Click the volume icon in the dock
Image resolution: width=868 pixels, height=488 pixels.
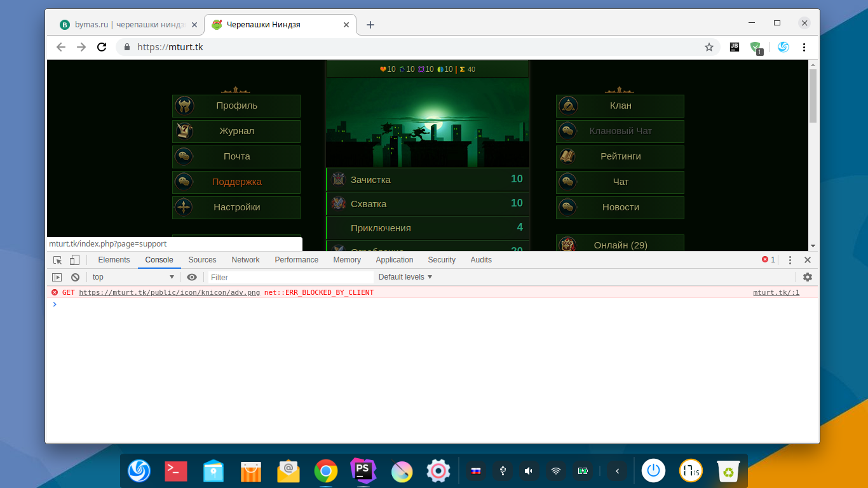(x=529, y=471)
